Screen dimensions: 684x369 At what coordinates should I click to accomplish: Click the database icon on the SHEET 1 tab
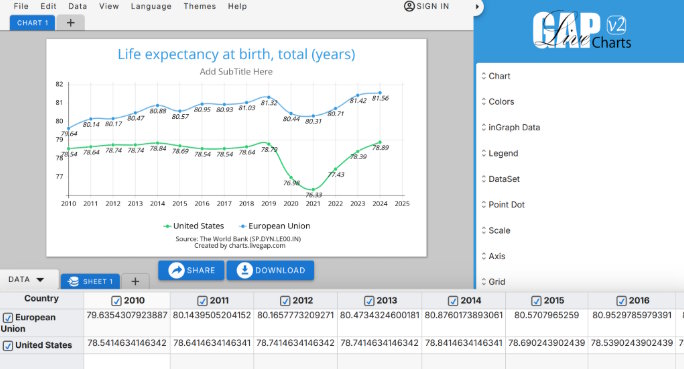(x=74, y=282)
